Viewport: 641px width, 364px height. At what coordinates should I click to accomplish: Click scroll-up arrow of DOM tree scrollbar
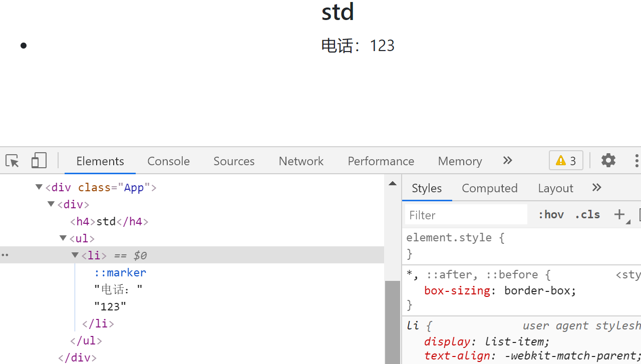[x=393, y=183]
